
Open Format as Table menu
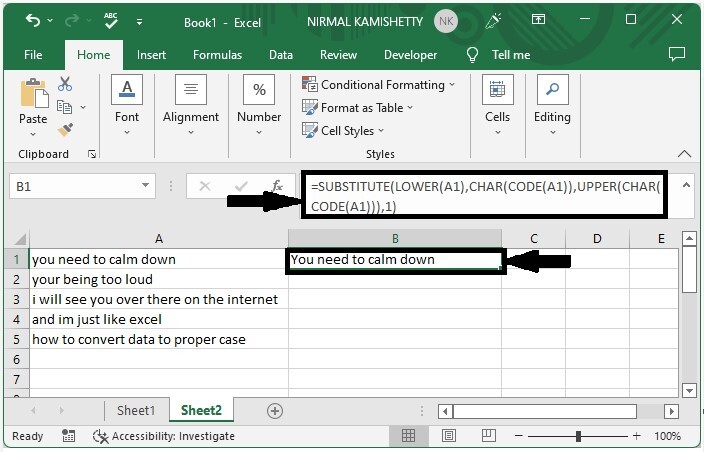click(x=357, y=108)
